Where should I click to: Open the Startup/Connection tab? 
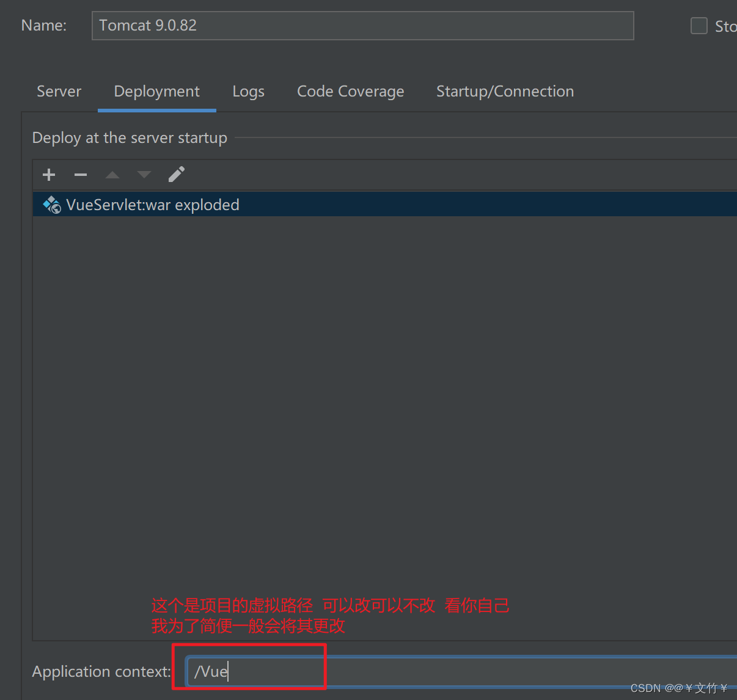505,91
